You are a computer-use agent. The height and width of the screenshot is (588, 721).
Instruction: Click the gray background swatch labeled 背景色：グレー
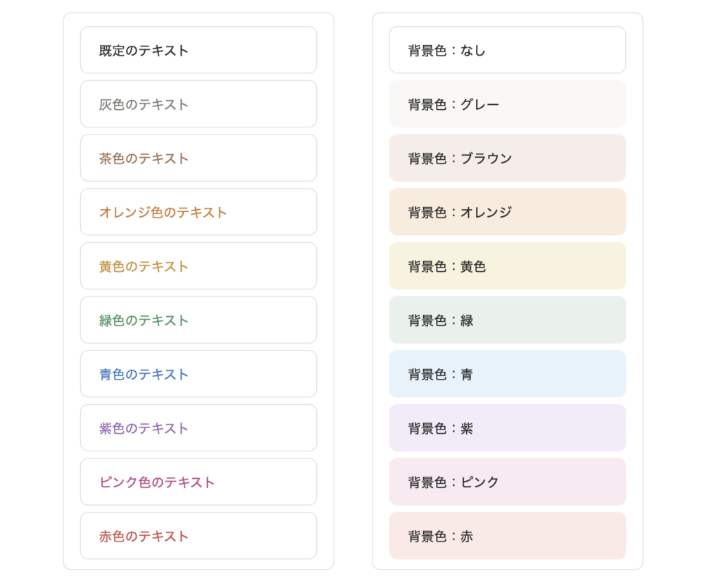point(508,104)
